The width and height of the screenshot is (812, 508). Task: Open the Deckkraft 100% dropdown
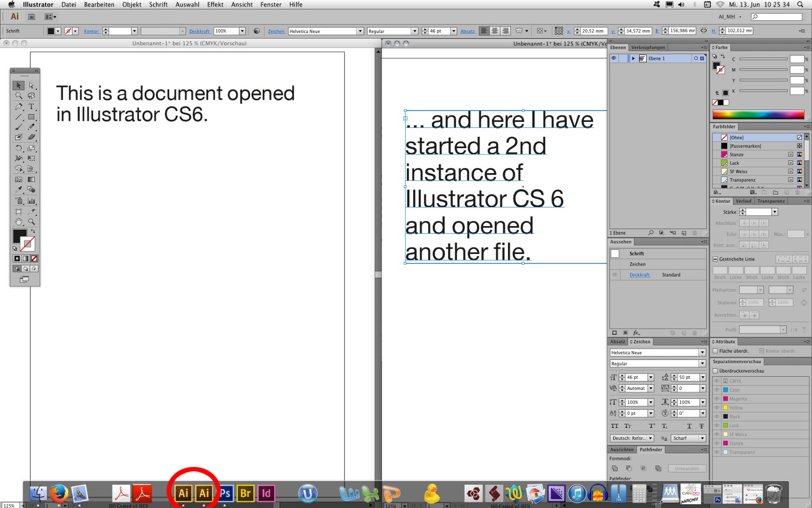pyautogui.click(x=242, y=31)
